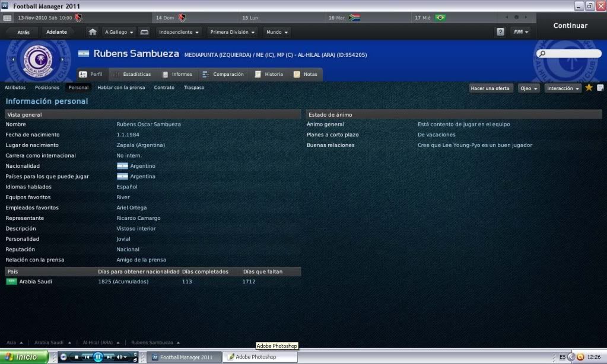Skip to next track in taskbar player

pyautogui.click(x=109, y=357)
